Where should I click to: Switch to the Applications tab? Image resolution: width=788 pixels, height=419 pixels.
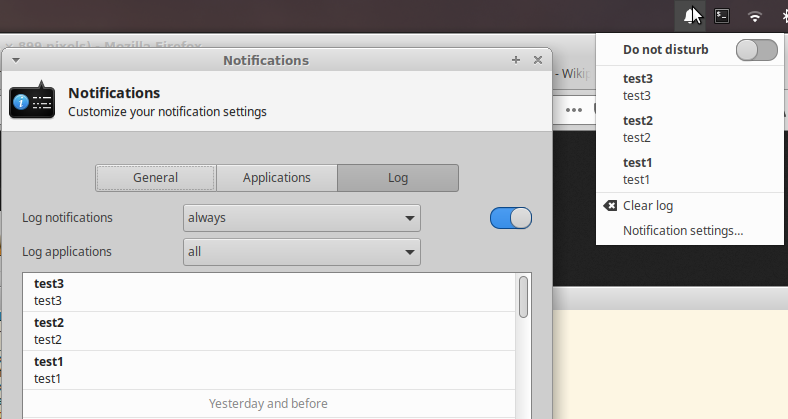point(277,178)
